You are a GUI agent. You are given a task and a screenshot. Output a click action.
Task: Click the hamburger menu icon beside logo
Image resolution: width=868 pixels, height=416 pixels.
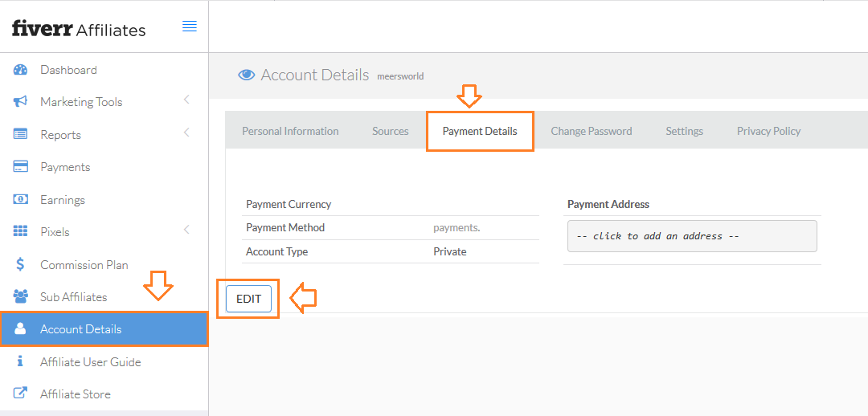point(190,26)
